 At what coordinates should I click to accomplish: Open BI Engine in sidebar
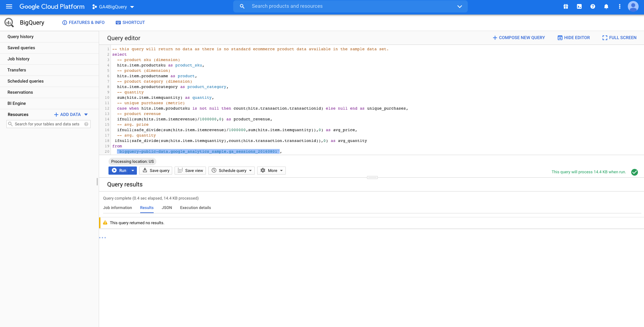[x=49, y=103]
